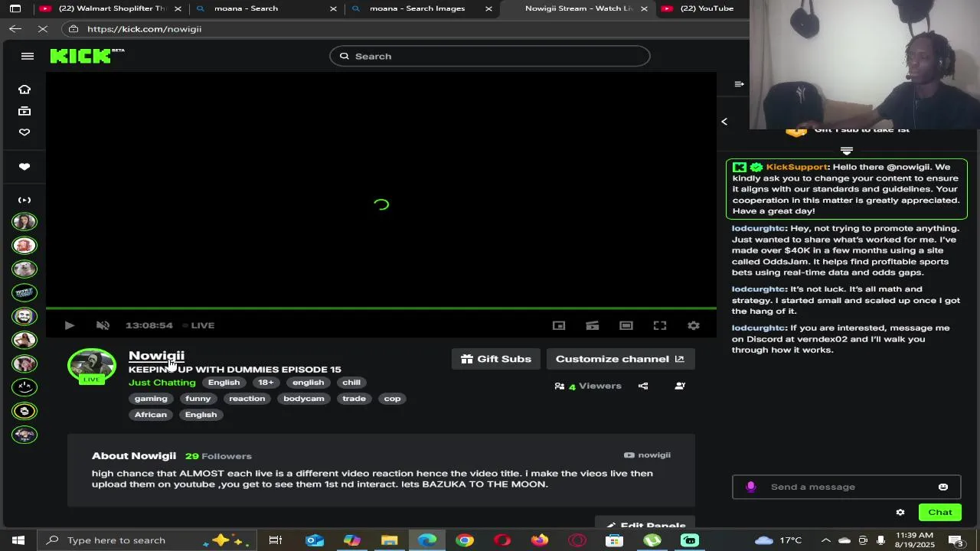This screenshot has height=551, width=980.
Task: Open chat settings gear icon
Action: 900,513
